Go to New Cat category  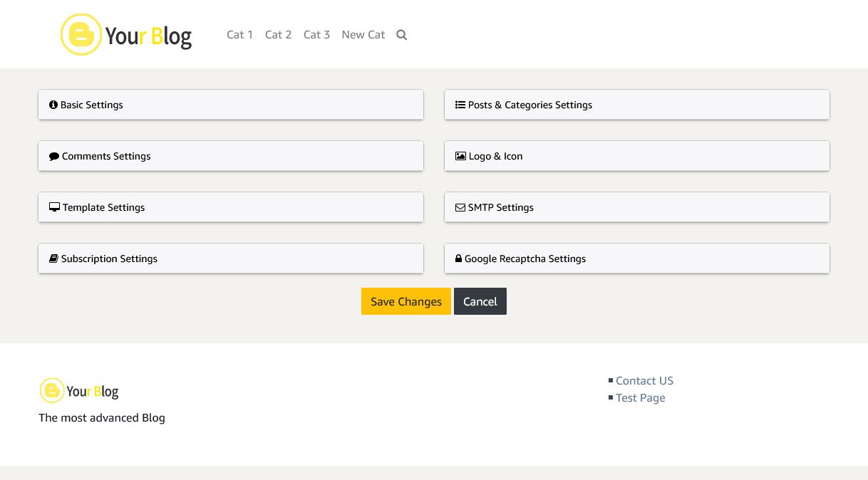click(363, 35)
